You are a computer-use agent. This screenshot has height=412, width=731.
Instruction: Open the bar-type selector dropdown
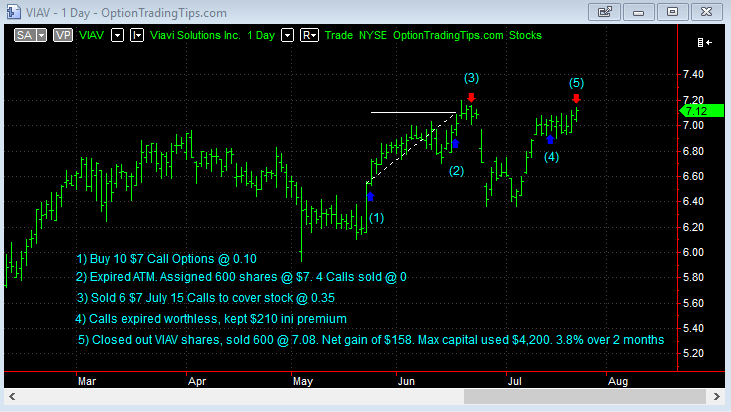(x=137, y=35)
